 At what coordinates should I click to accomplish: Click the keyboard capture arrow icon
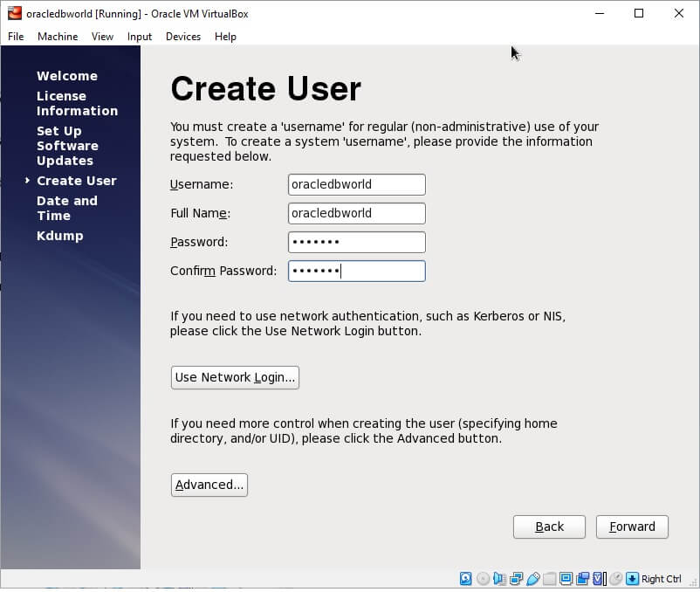tap(632, 579)
